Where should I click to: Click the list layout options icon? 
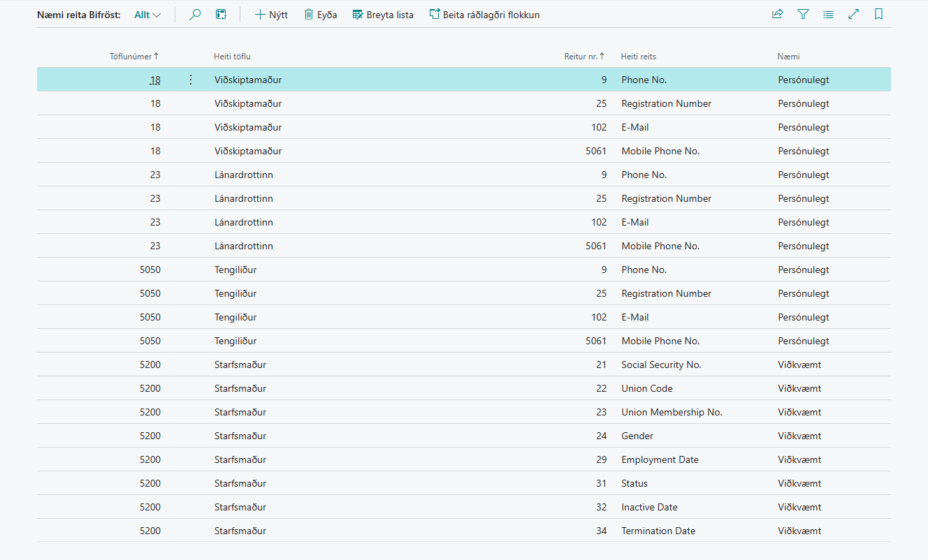pyautogui.click(x=828, y=14)
